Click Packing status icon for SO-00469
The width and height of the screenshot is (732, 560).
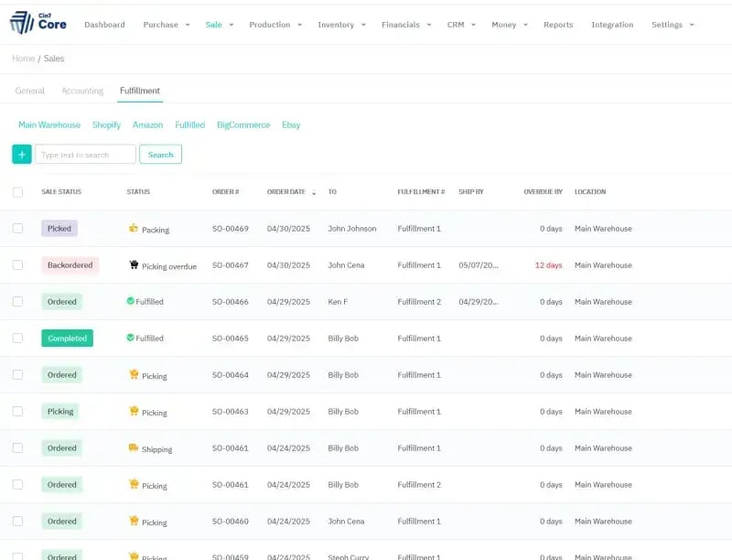134,228
